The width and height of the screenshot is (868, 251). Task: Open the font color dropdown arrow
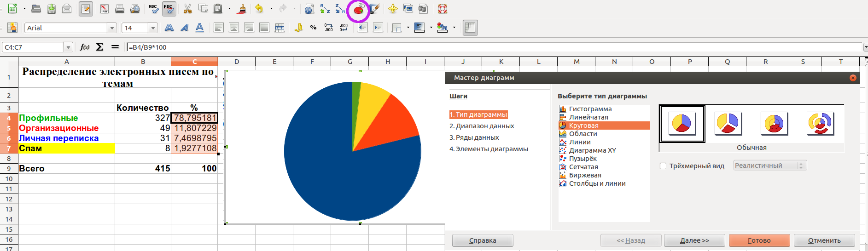[x=454, y=28]
